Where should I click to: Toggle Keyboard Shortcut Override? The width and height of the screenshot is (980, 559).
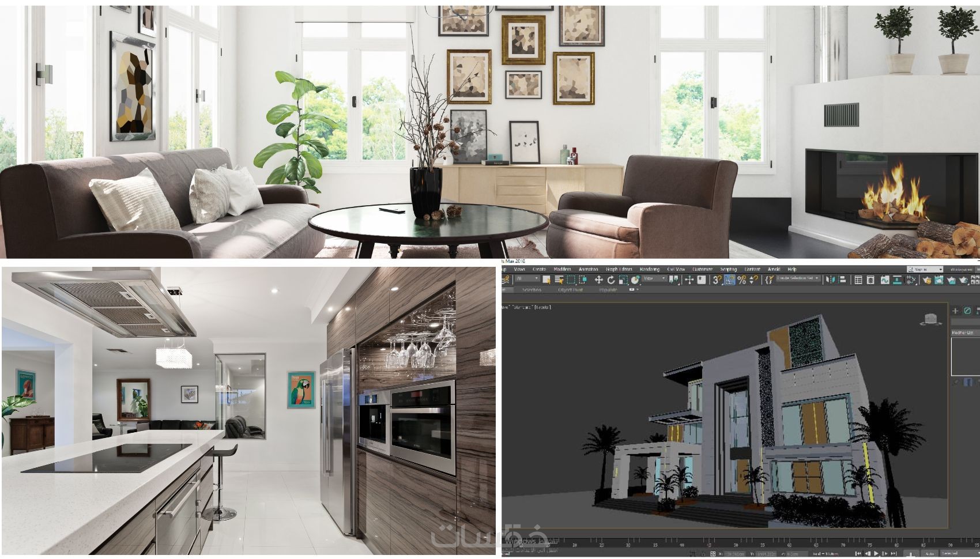click(x=701, y=279)
